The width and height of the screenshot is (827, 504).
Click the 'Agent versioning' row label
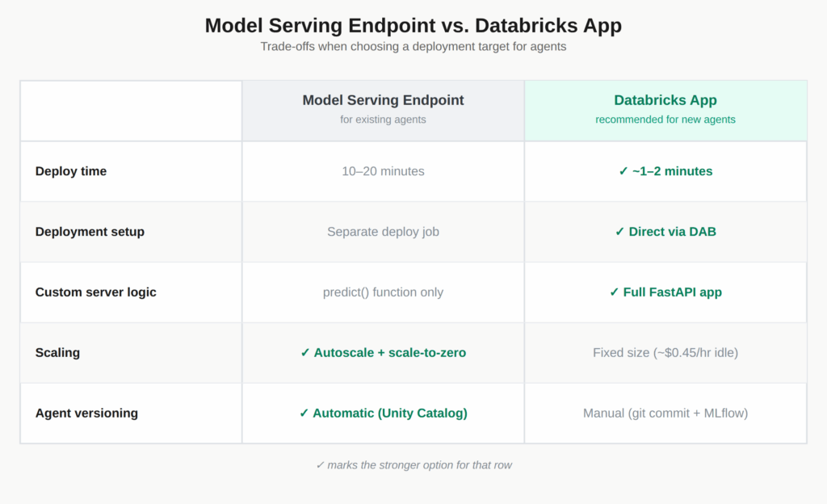click(86, 414)
